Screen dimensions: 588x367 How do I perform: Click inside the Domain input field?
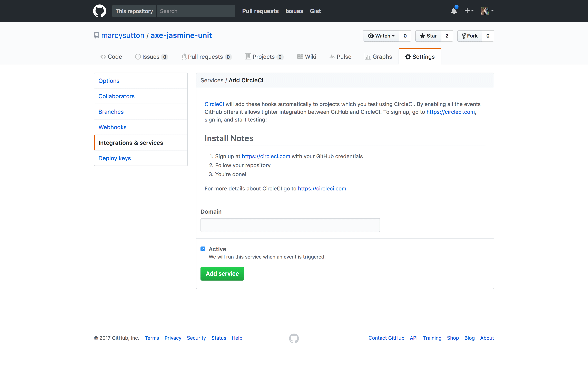click(290, 225)
